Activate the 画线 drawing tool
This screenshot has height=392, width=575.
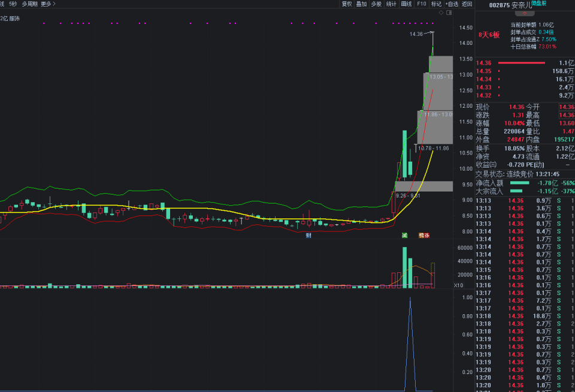pos(406,4)
